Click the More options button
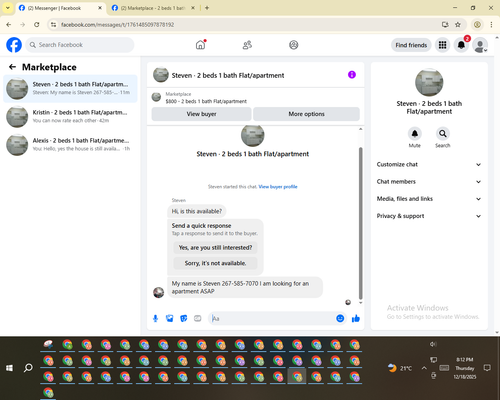 pos(306,114)
